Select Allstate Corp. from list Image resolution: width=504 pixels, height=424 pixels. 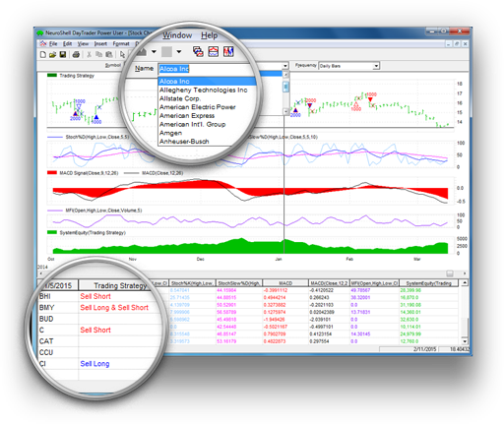[x=180, y=98]
